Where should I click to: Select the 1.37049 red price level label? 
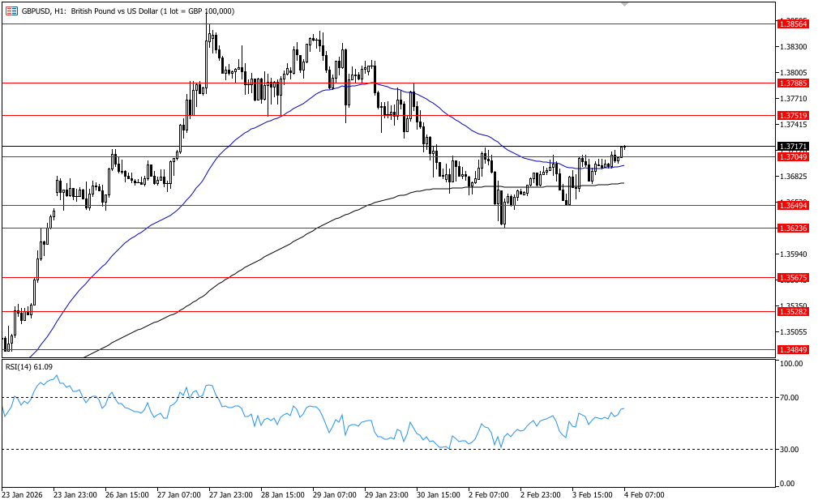(792, 156)
